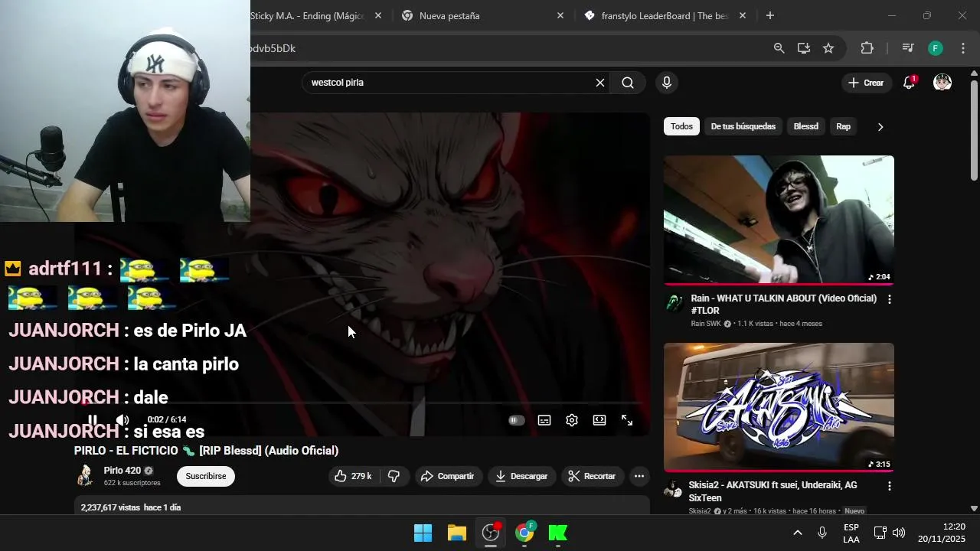The image size is (980, 551).
Task: Open more actions three-dot button below video
Action: 639,476
